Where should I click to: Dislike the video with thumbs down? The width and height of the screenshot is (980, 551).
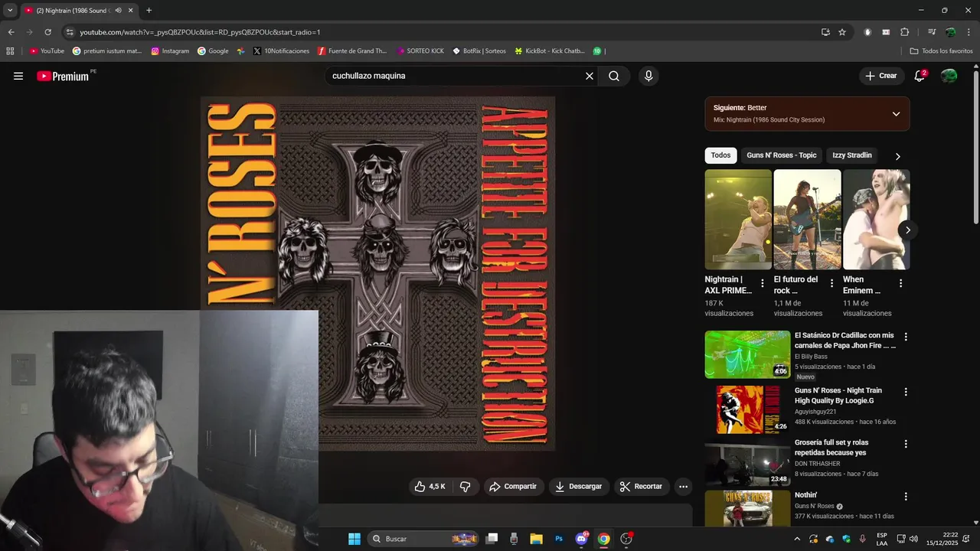(465, 487)
